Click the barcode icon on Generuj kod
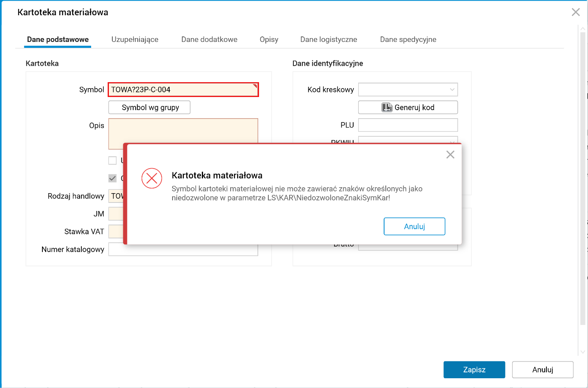The width and height of the screenshot is (588, 388). click(387, 108)
